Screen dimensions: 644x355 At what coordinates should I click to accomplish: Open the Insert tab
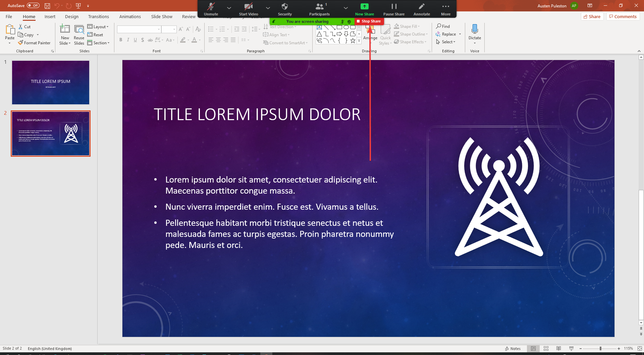click(50, 16)
